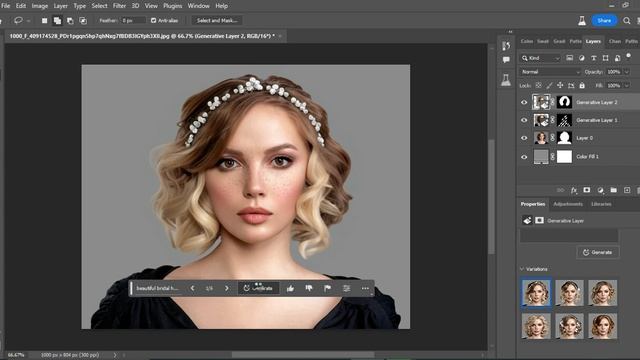
Task: Open the beaker icon in side dock
Action: (506, 80)
